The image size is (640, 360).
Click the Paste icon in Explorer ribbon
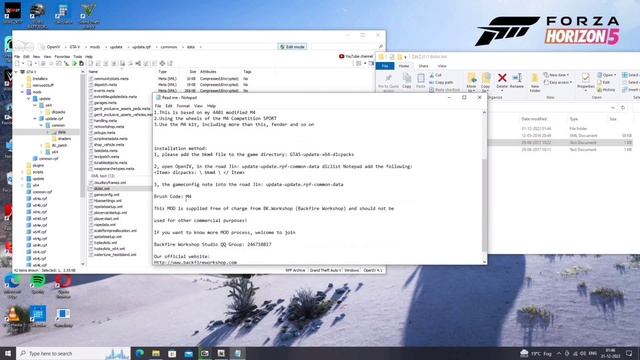[421, 80]
